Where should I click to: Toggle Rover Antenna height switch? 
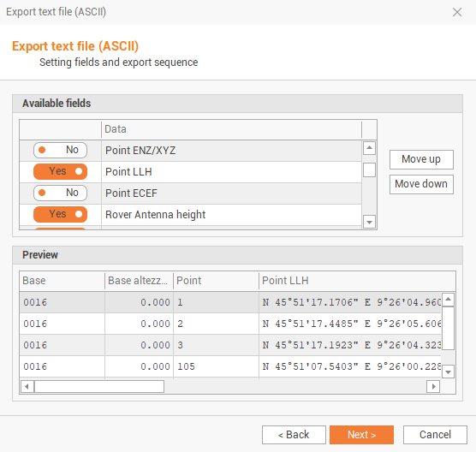(60, 214)
